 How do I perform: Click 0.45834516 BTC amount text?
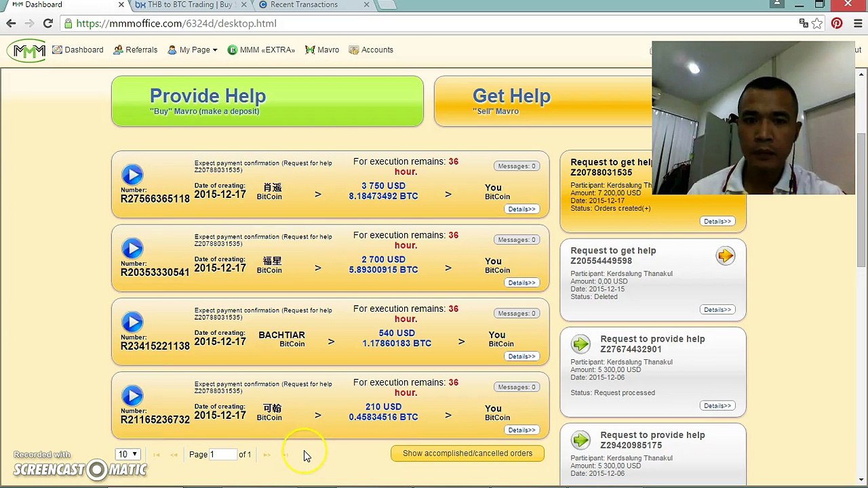point(383,417)
